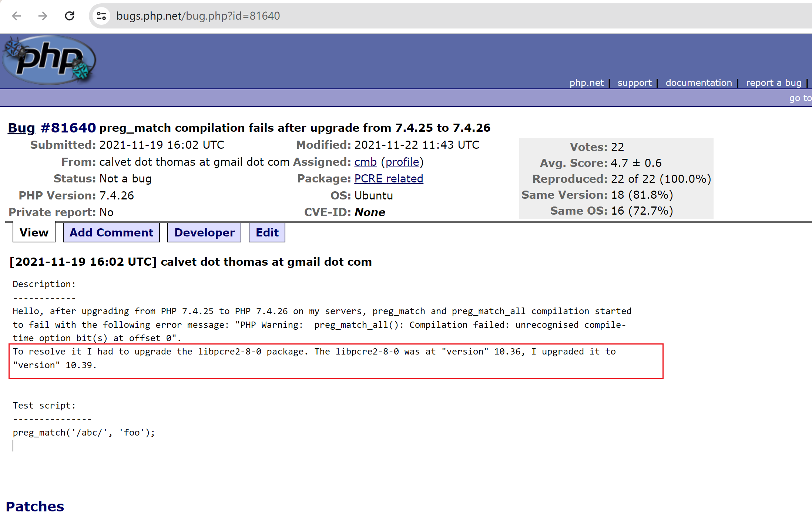Switch to Add Comment tab
812x514 pixels.
coord(111,232)
